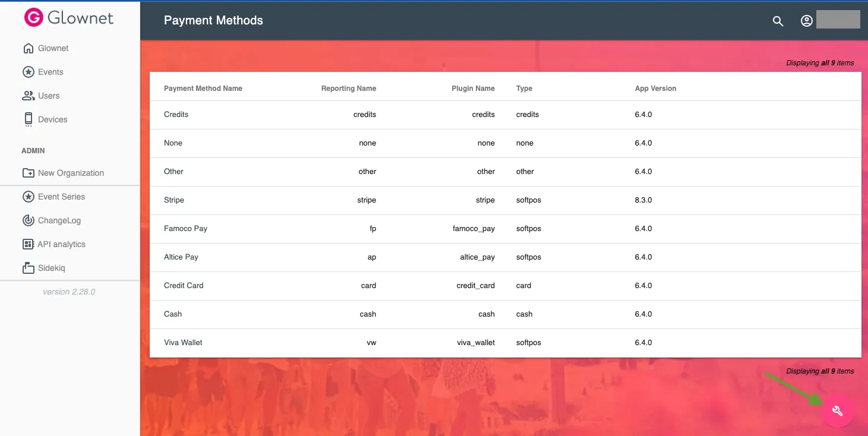Viewport: 868px width, 436px height.
Task: Click the Glownet brand name
Action: [80, 18]
